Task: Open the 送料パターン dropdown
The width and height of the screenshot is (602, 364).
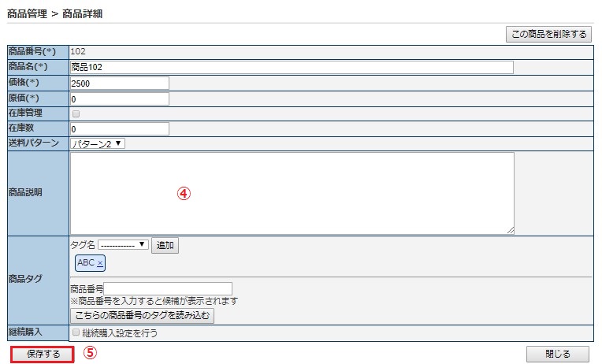Action: [98, 144]
